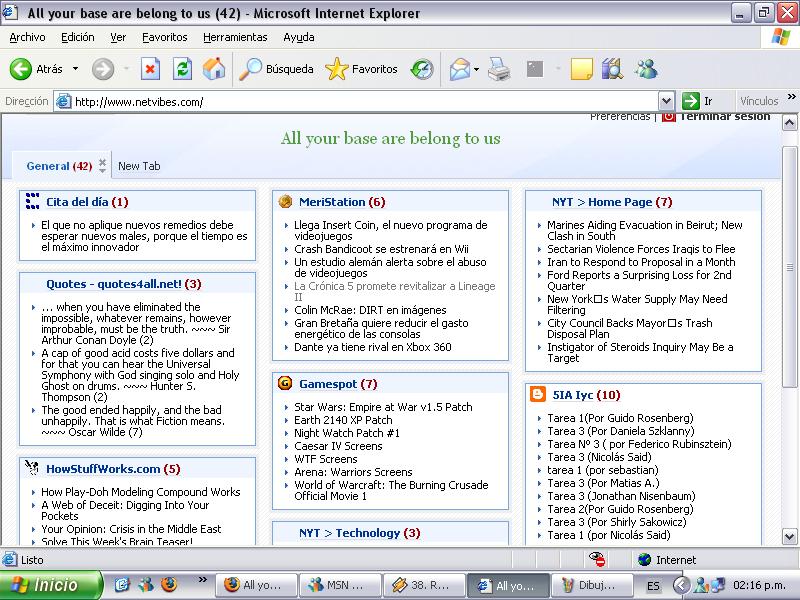Open 'Caesar IV Screens' item
Image resolution: width=800 pixels, height=600 pixels.
coord(338,446)
